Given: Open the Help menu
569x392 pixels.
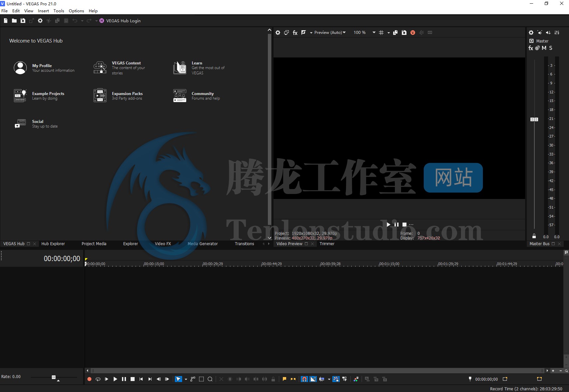Looking at the screenshot, I should tap(93, 11).
